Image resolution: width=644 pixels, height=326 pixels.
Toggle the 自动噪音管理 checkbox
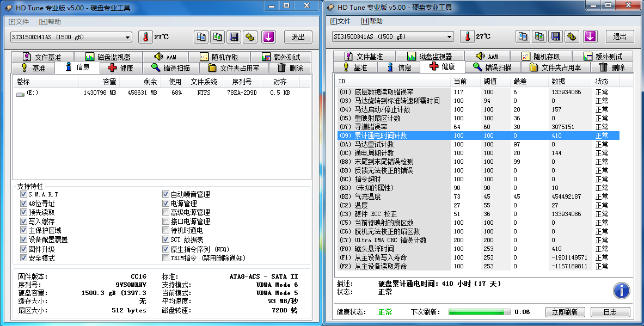[x=165, y=194]
